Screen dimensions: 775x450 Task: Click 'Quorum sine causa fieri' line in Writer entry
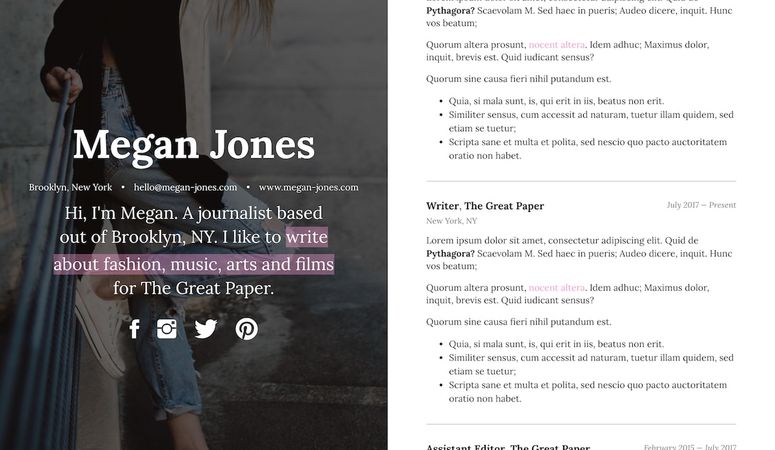coord(518,322)
